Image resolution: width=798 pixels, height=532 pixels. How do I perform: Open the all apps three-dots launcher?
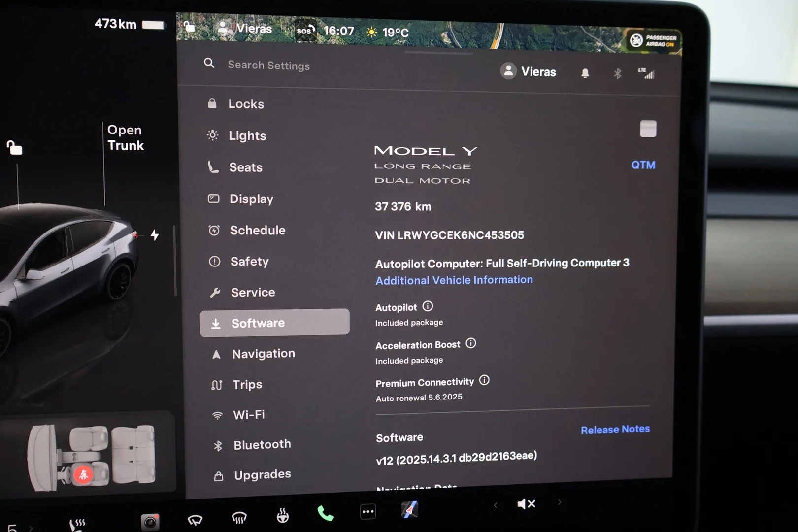[368, 512]
